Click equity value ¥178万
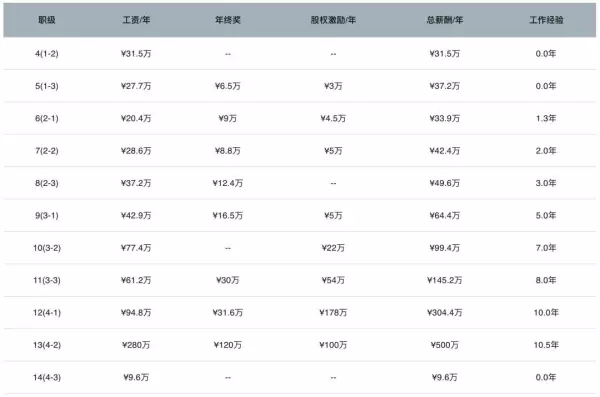 click(x=333, y=313)
